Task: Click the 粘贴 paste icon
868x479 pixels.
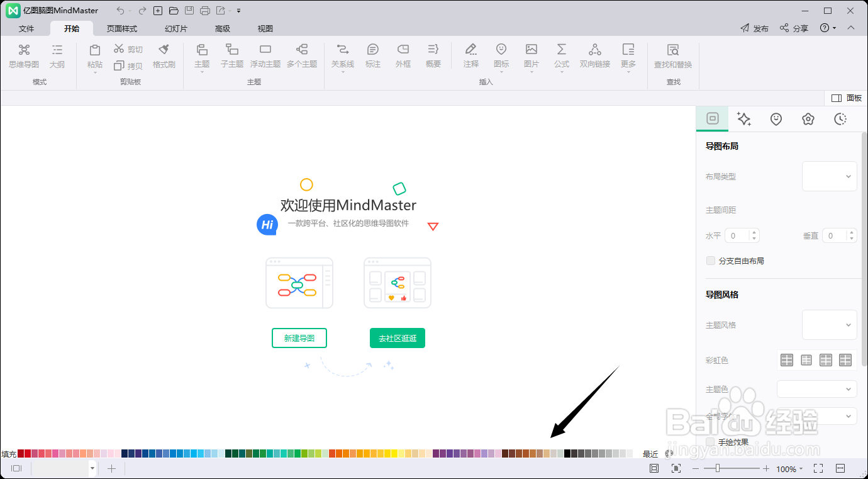Action: pyautogui.click(x=95, y=50)
